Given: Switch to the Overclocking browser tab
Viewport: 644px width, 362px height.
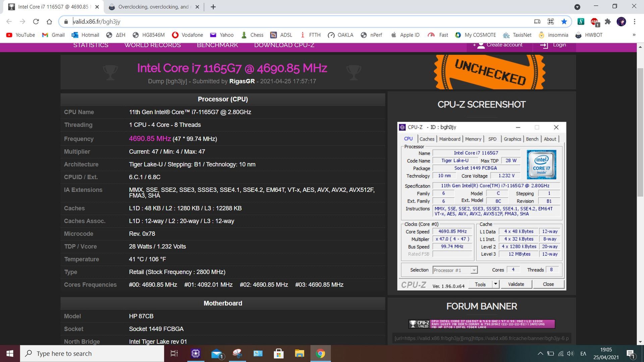Looking at the screenshot, I should [x=154, y=7].
